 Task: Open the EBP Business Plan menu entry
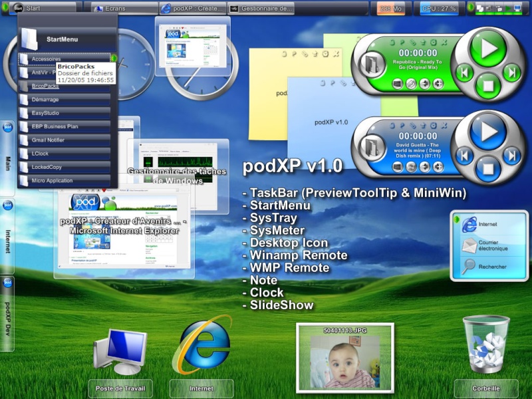65,126
